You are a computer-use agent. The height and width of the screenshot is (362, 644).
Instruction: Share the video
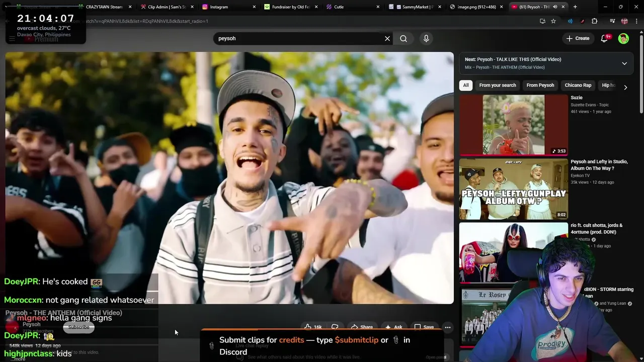pyautogui.click(x=361, y=327)
